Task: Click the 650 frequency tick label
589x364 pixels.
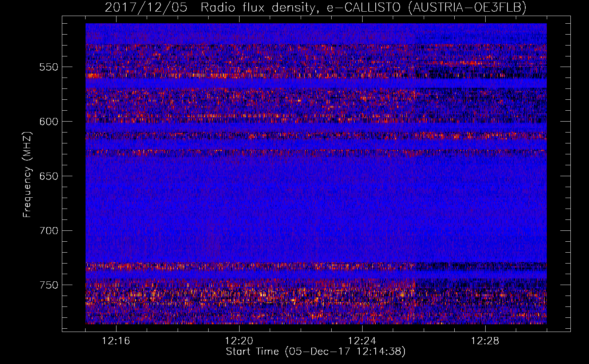Action: point(49,176)
